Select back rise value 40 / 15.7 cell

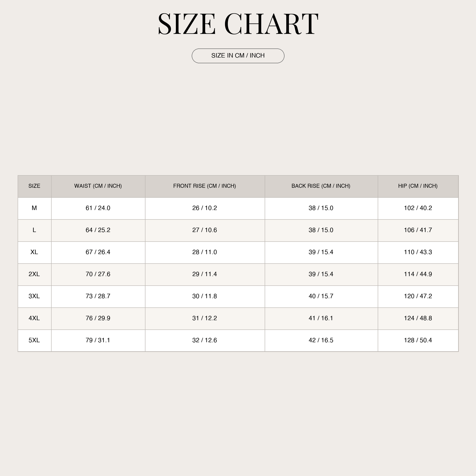pyautogui.click(x=321, y=296)
